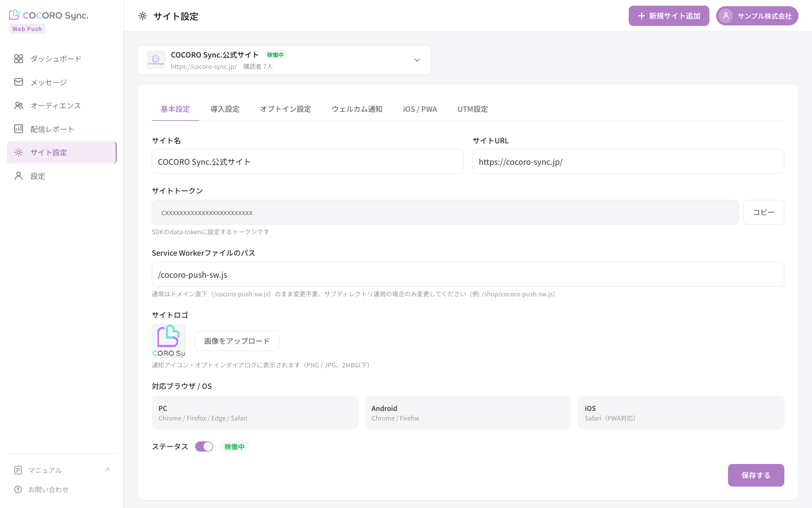Viewport: 812px width, 508px height.
Task: Open the サンプル株式会社 account menu
Action: click(x=757, y=16)
